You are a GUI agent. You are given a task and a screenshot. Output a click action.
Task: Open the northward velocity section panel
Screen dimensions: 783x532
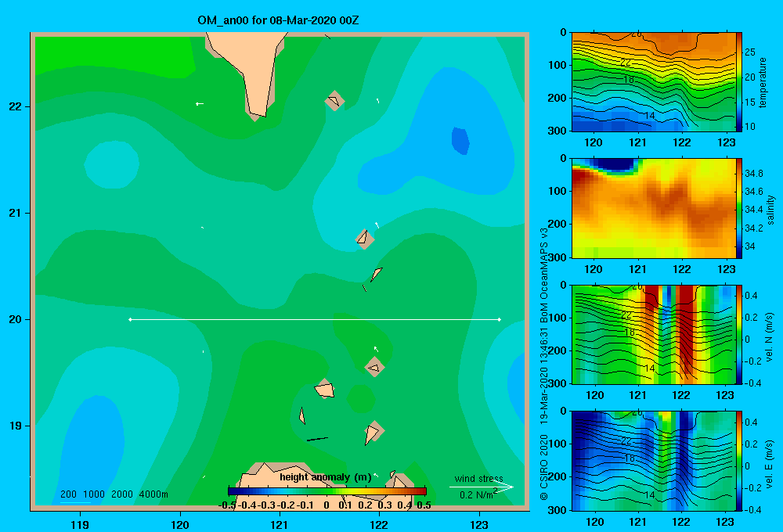coord(654,334)
